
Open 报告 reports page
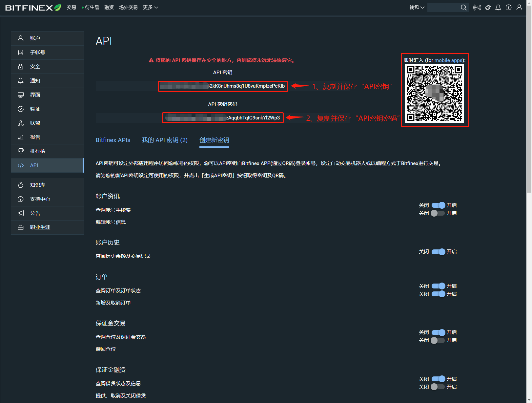[x=48, y=137]
